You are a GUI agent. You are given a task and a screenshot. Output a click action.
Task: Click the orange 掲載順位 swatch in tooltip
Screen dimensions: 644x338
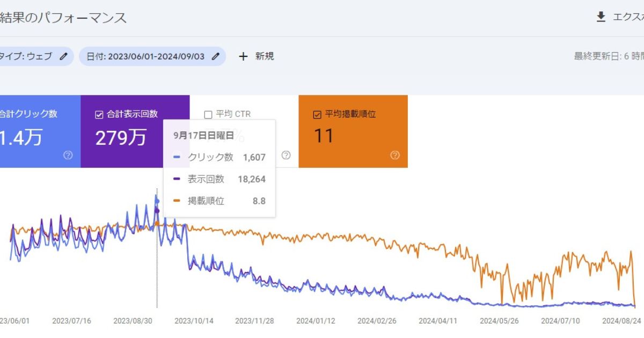(177, 202)
